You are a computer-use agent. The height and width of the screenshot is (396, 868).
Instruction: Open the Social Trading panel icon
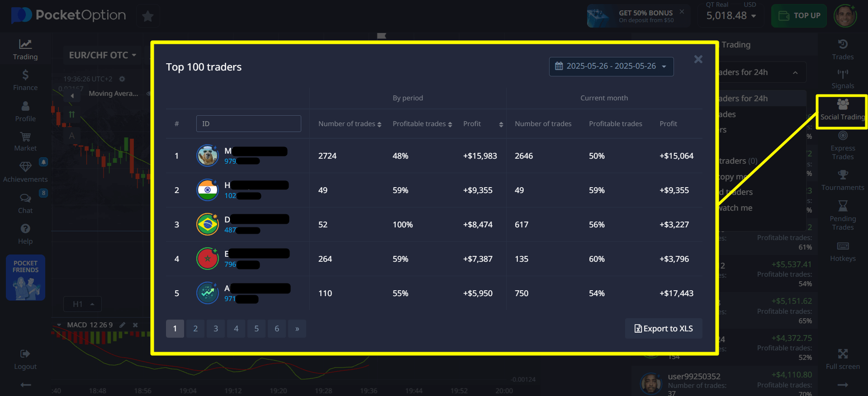(842, 110)
